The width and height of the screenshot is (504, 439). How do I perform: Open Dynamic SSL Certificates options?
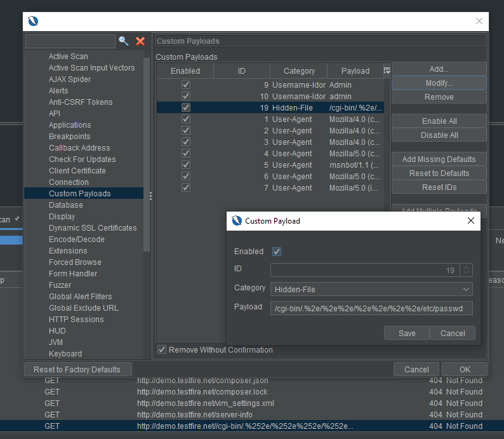click(93, 227)
